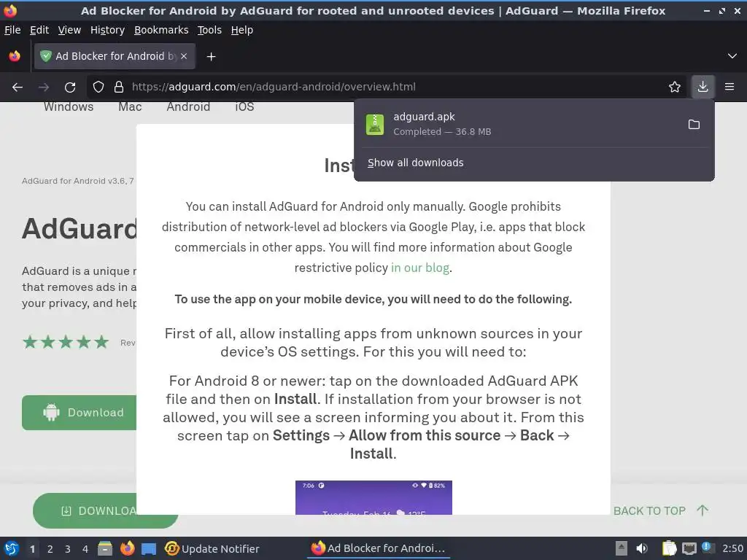Open tracking protection shield in address bar

click(98, 87)
